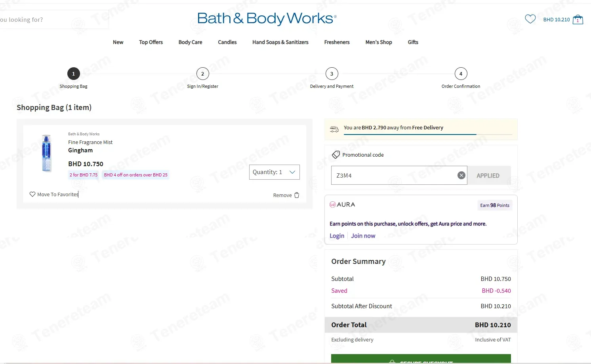
Task: Go to step 4 Order Confirmation circle
Action: 461,74
